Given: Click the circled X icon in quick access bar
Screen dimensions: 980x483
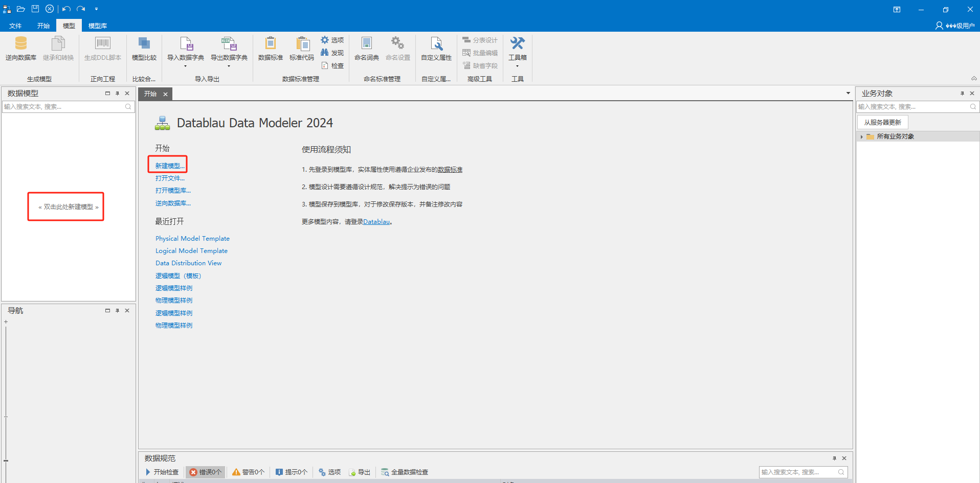Looking at the screenshot, I should pyautogui.click(x=50, y=9).
